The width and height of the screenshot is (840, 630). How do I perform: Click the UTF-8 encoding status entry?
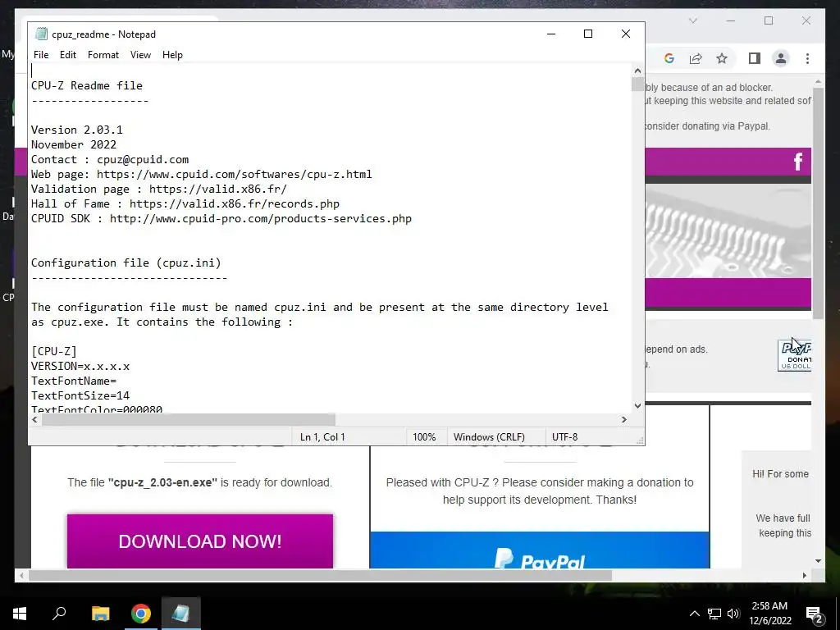pos(564,437)
